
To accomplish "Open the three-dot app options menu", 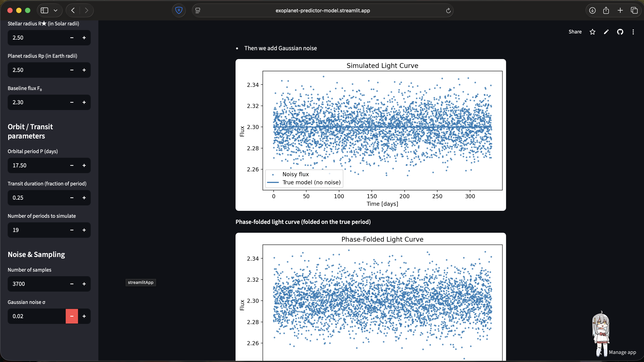I will tap(633, 32).
